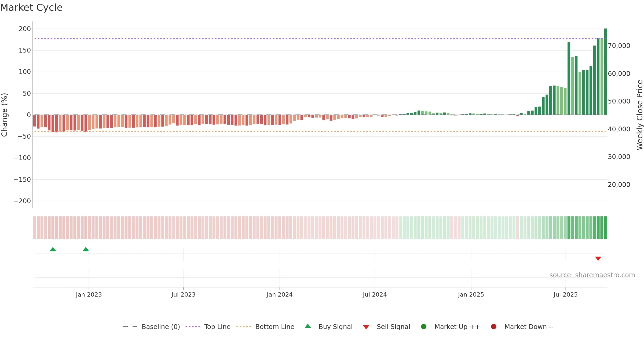Click the second buy signal marker near Jan 2023
644x362 pixels.
(x=86, y=249)
